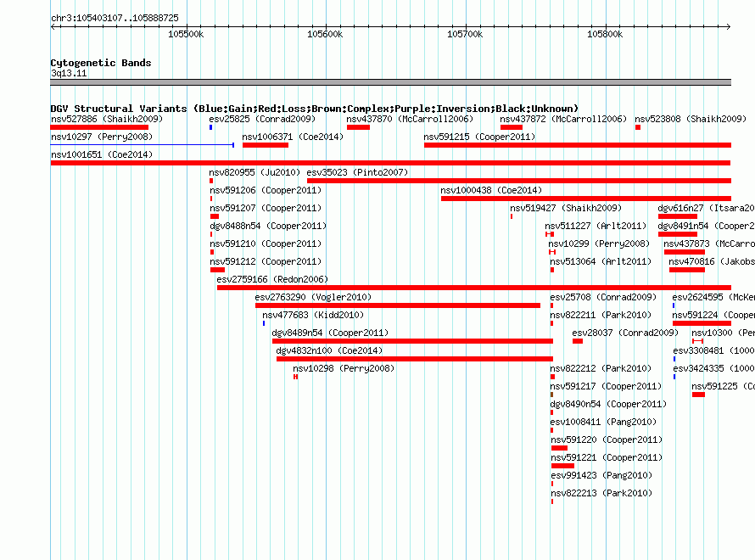Select the dgv8489n54 (Cooper2011) label

coord(330,333)
